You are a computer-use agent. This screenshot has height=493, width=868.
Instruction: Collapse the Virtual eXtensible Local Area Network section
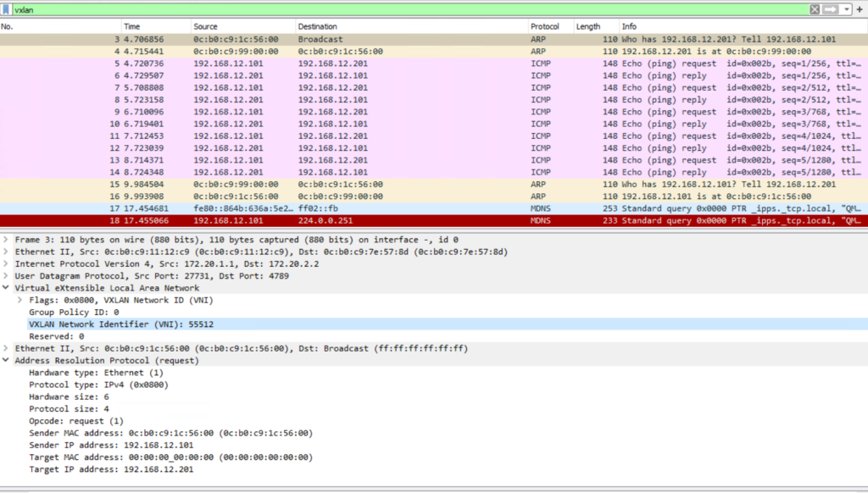coord(7,287)
